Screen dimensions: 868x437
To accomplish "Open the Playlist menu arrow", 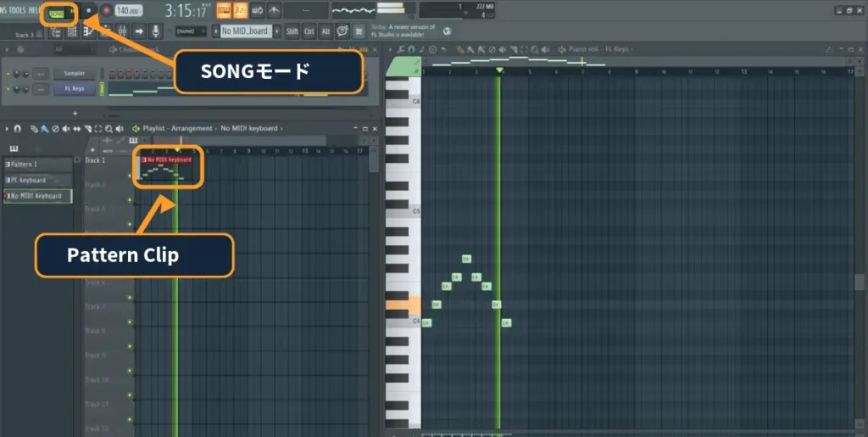I will 7,128.
